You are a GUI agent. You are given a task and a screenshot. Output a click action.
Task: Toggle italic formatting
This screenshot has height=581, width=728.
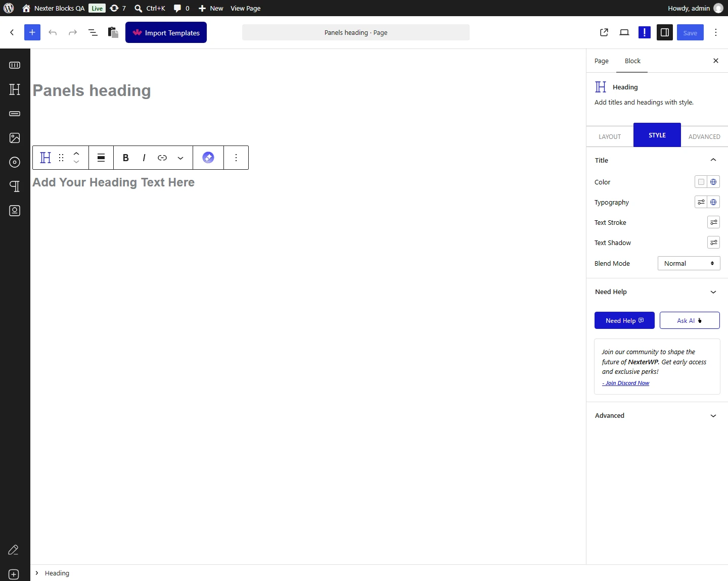pyautogui.click(x=144, y=158)
